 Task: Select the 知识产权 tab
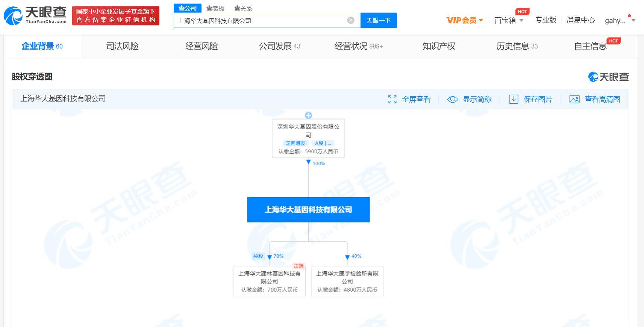click(439, 46)
